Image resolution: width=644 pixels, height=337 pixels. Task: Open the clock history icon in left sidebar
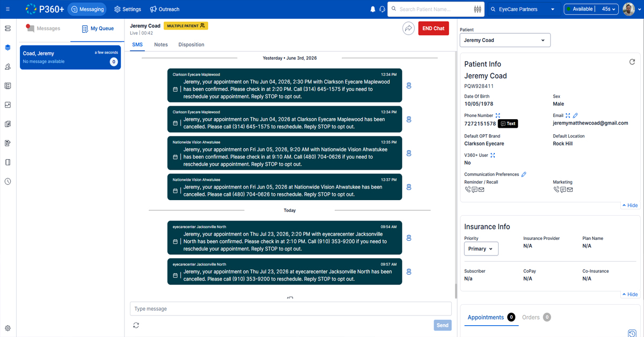tap(8, 181)
